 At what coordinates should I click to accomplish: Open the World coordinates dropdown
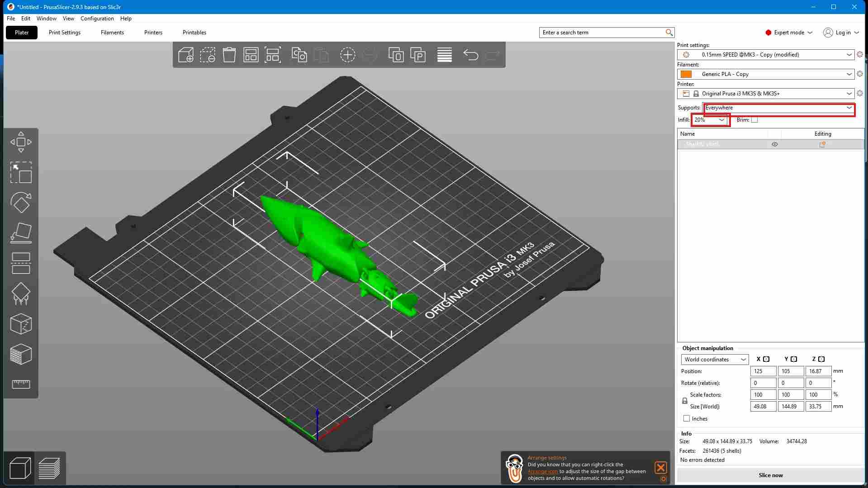(x=715, y=360)
